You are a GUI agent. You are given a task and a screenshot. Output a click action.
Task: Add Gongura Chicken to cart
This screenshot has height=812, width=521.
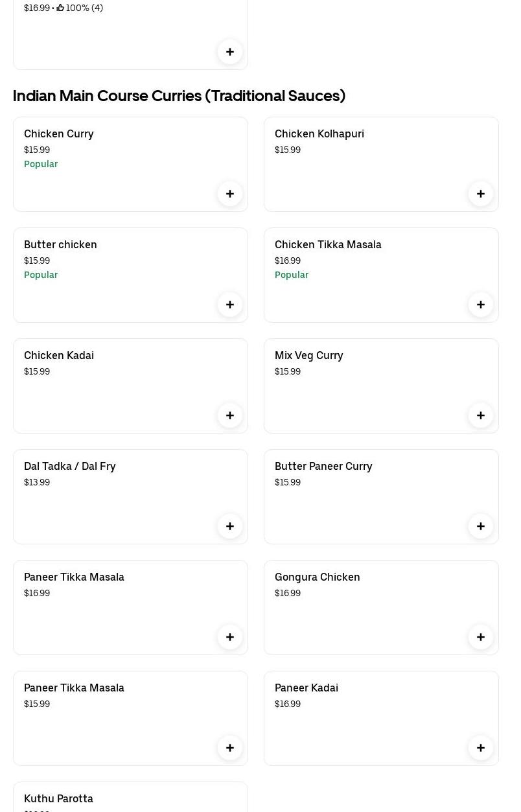[481, 637]
